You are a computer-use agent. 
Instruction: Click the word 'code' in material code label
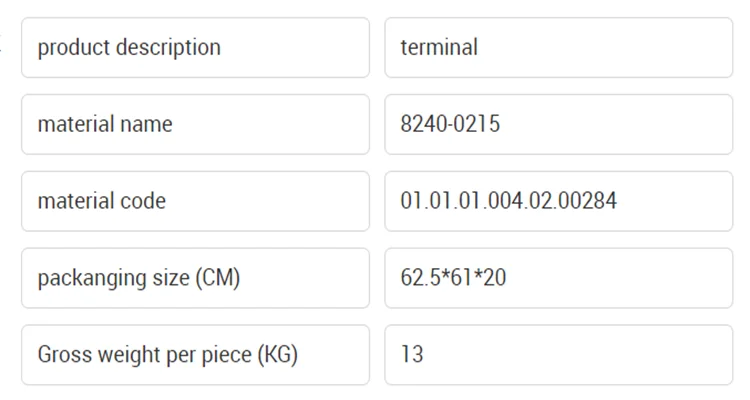click(143, 201)
